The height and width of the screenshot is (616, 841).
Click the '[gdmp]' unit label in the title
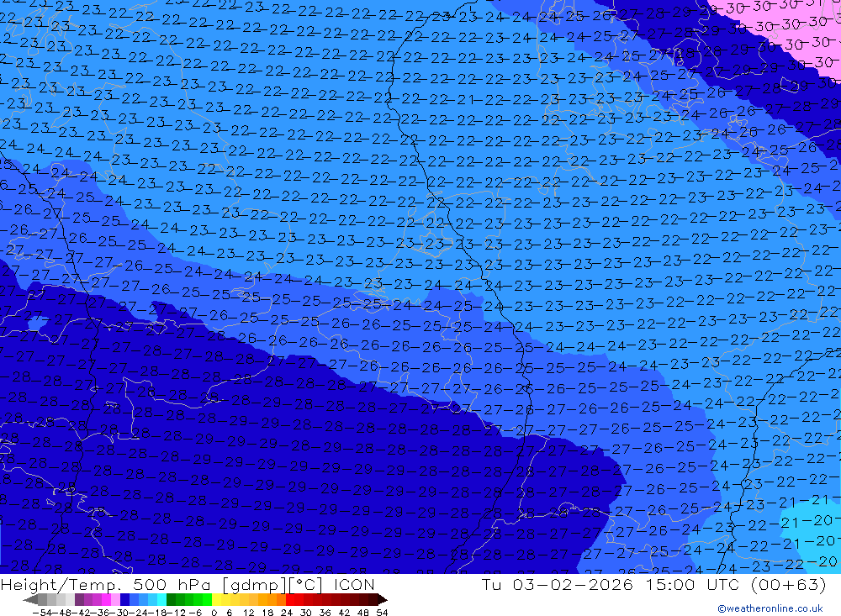click(252, 584)
